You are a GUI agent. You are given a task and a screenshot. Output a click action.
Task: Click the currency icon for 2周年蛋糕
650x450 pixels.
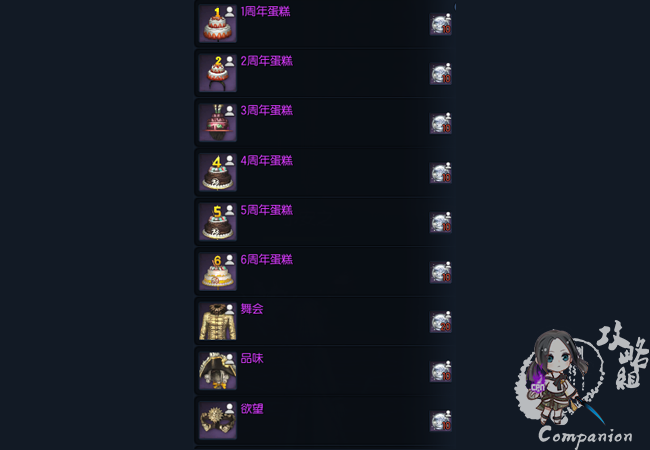[x=441, y=73]
